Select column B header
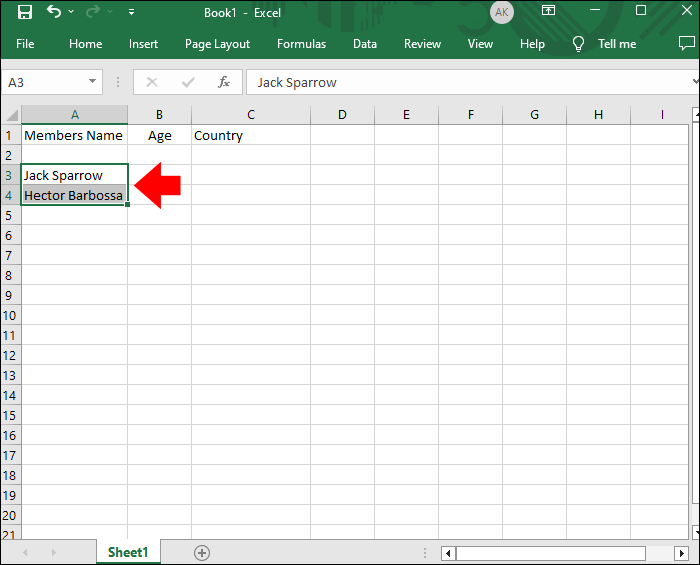This screenshot has height=565, width=700. click(159, 115)
